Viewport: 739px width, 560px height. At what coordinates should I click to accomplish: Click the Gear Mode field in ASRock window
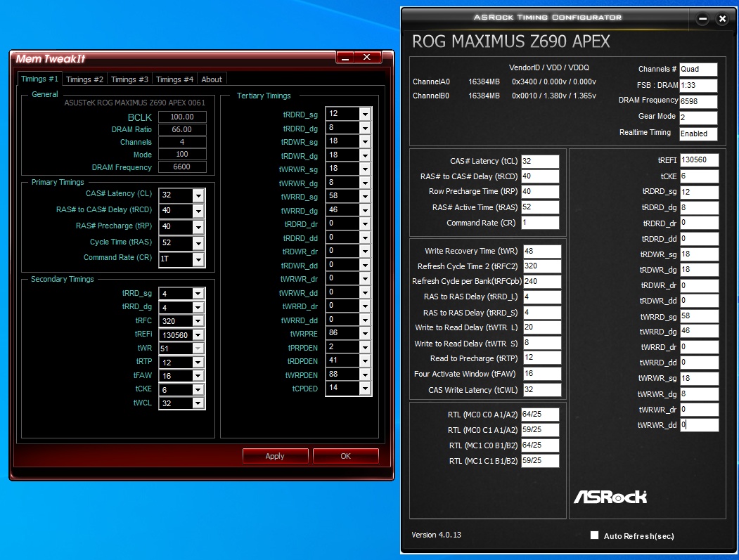(x=698, y=117)
